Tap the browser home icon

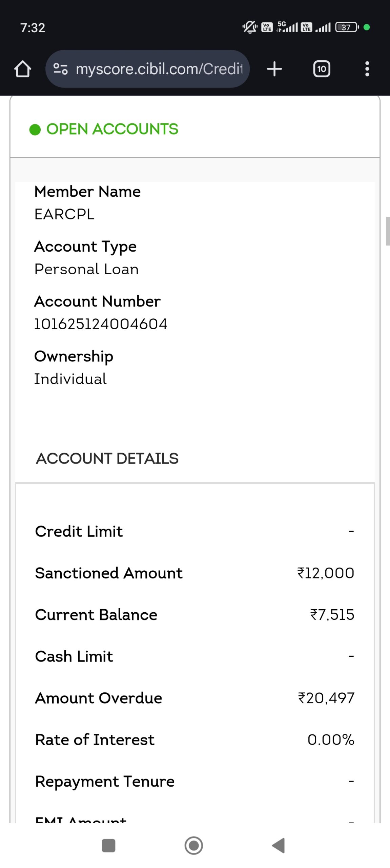point(23,69)
